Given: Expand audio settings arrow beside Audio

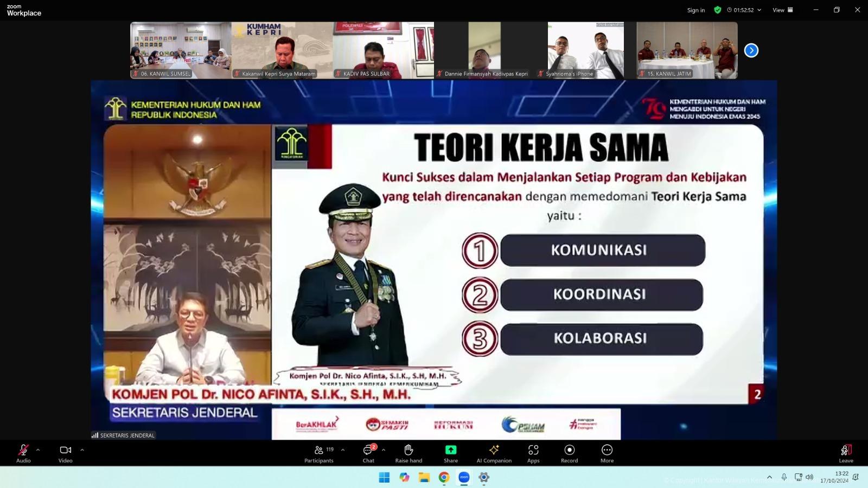Looking at the screenshot, I should (x=38, y=450).
